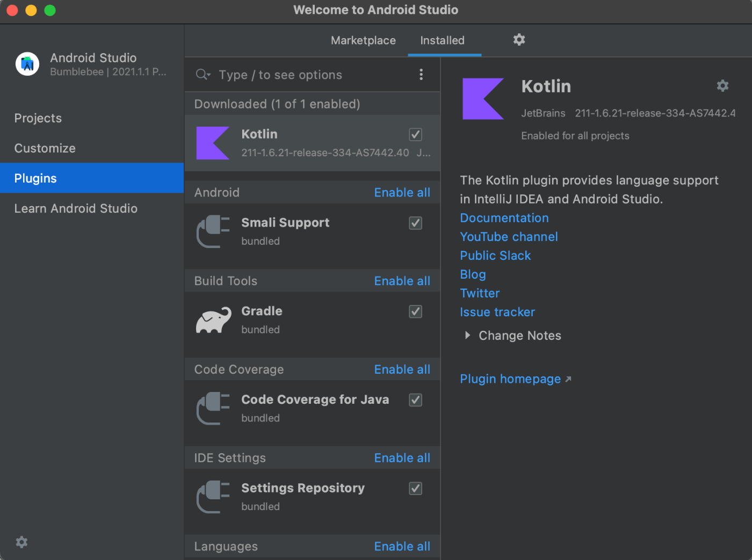Click Enable all for Build Tools
Screen dimensions: 752x560
[402, 281]
